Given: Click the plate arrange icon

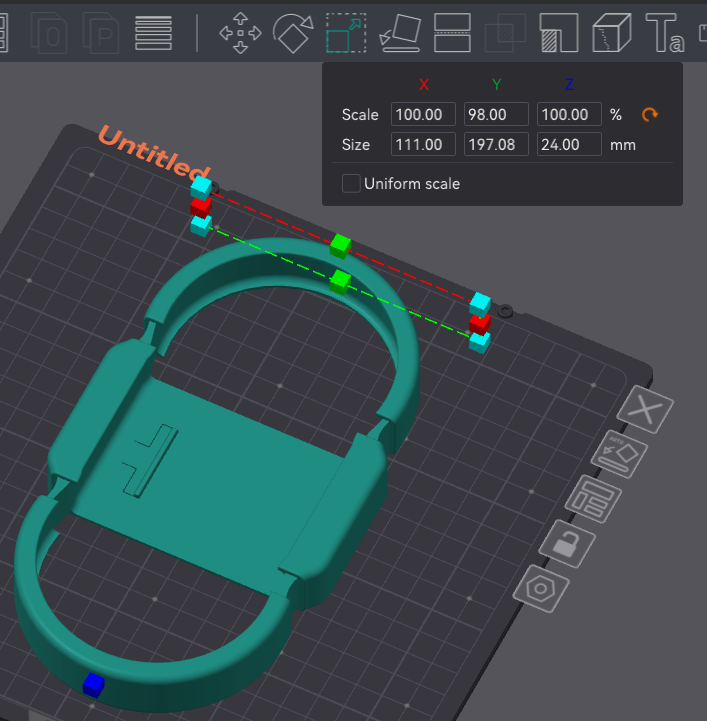Looking at the screenshot, I should coord(593,499).
